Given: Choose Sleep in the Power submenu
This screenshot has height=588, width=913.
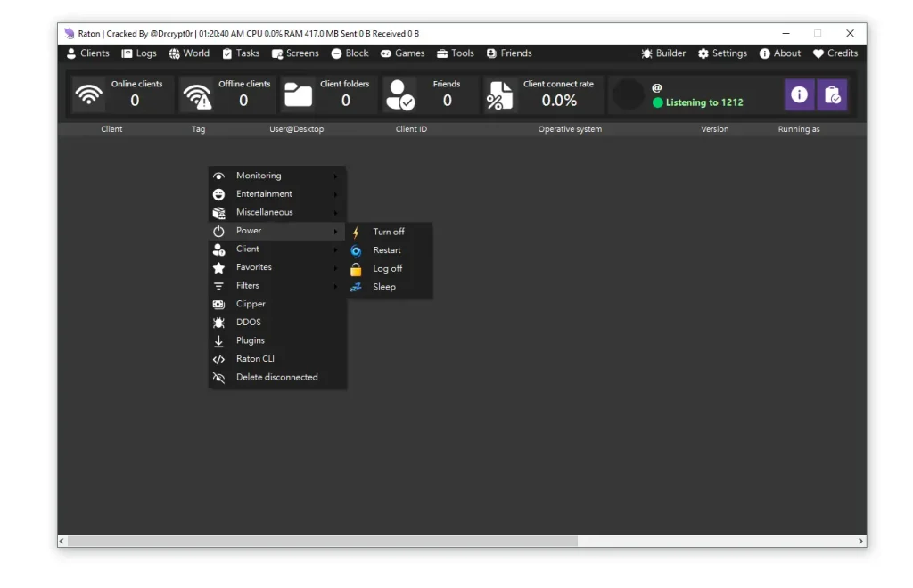Looking at the screenshot, I should point(384,286).
